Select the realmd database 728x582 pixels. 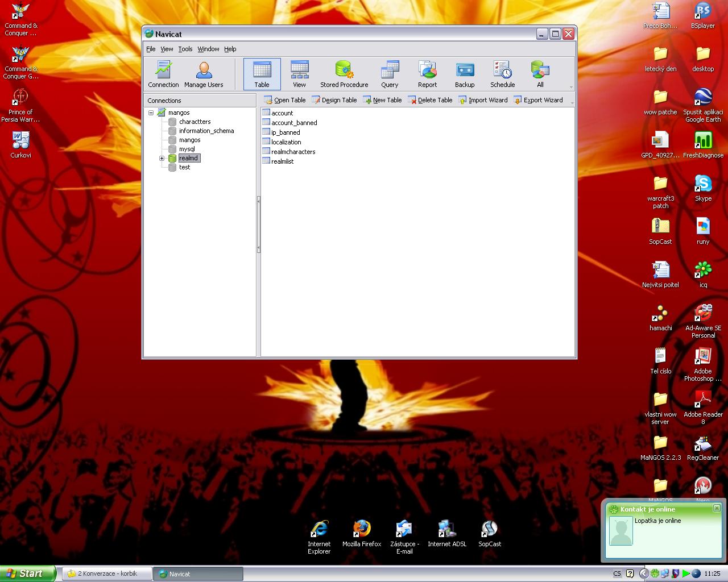point(188,158)
